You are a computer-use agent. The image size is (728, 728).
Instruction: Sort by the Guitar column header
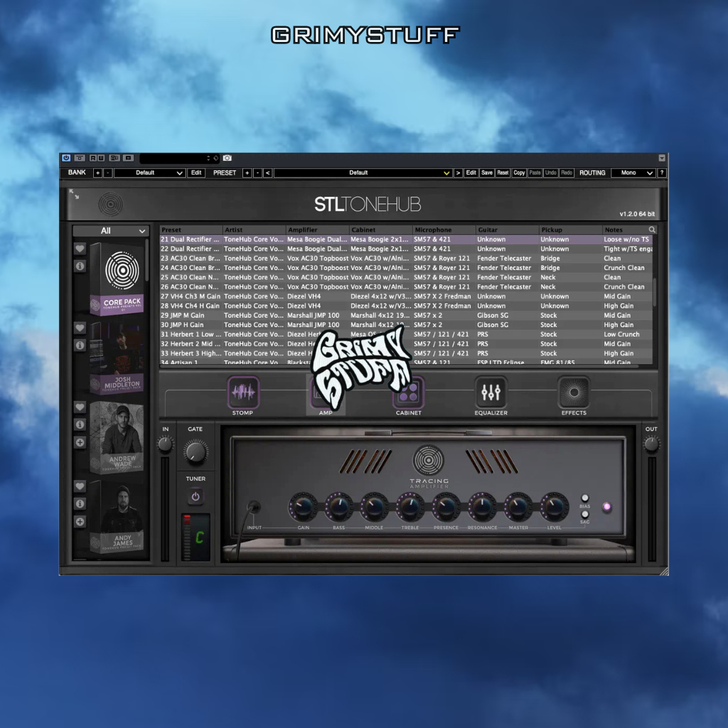coord(508,230)
